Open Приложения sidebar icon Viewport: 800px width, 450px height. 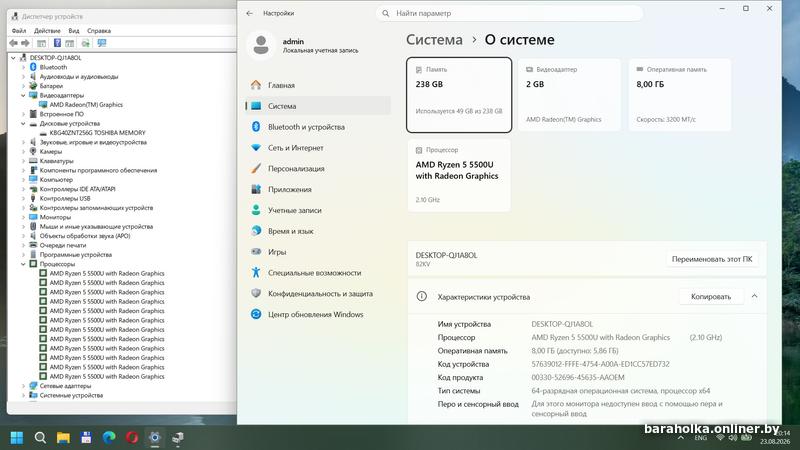[256, 189]
